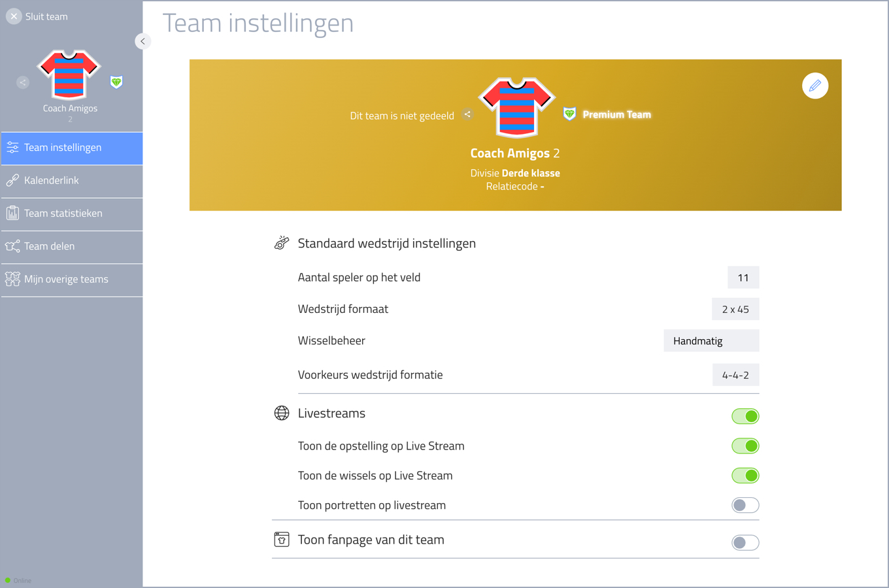Screen dimensions: 889x588
Task: Click the whistle icon next to Standaard wedstrijd instellingen
Action: (x=282, y=243)
